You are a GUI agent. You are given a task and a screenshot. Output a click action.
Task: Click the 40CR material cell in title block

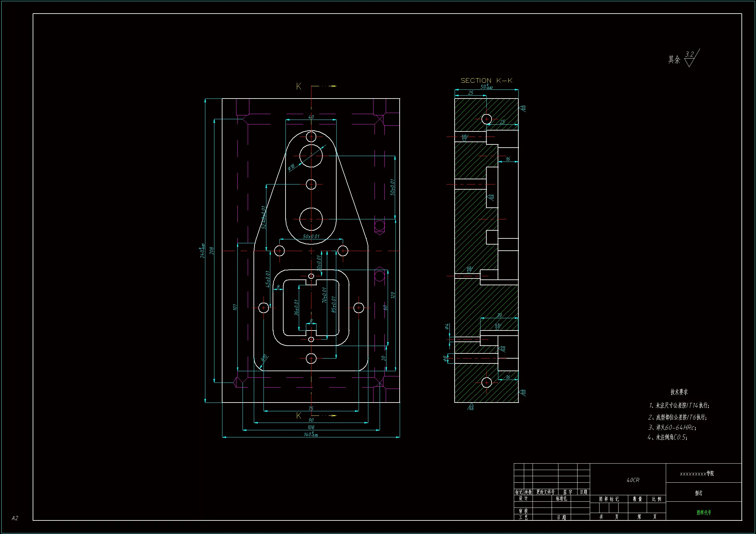click(632, 480)
